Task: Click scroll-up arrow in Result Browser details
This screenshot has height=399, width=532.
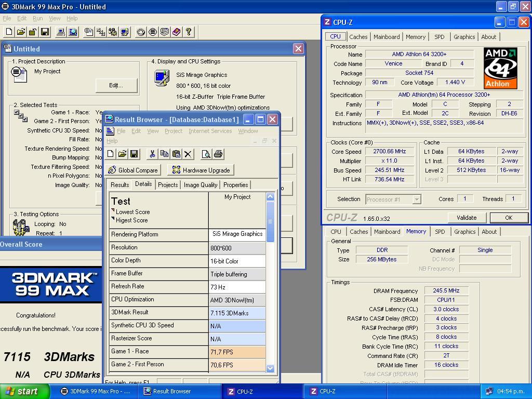Action: tap(270, 197)
